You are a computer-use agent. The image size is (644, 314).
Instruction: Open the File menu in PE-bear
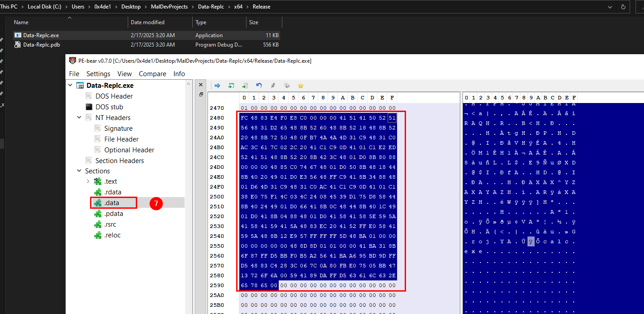tap(74, 74)
